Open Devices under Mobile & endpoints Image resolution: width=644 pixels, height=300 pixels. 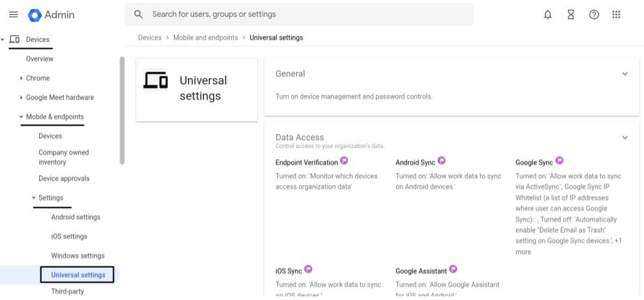pos(50,136)
